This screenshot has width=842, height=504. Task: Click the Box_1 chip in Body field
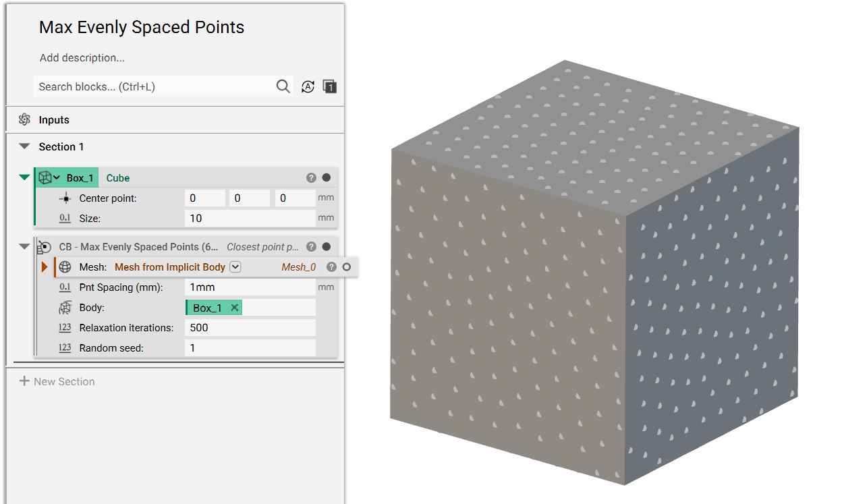coord(213,308)
